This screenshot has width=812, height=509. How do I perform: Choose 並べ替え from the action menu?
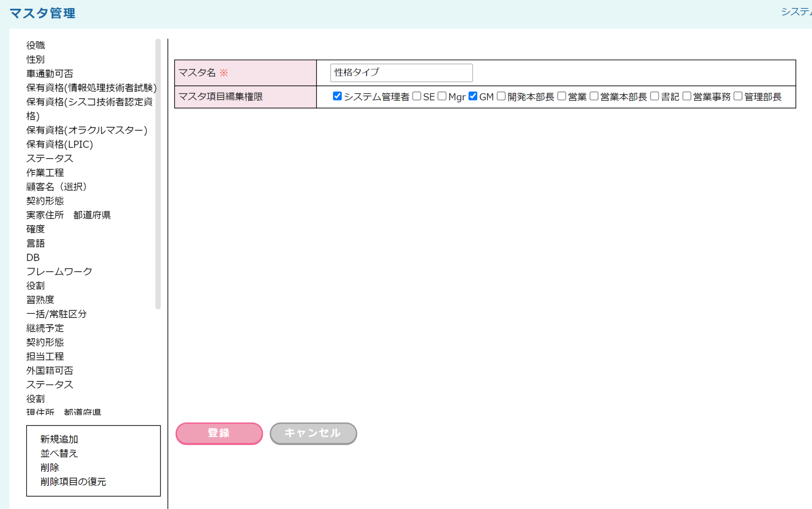click(59, 453)
